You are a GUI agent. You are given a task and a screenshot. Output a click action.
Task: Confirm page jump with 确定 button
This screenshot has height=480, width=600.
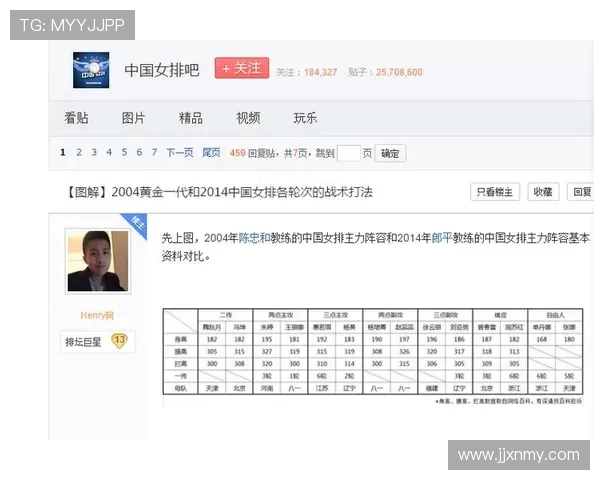coord(390,153)
